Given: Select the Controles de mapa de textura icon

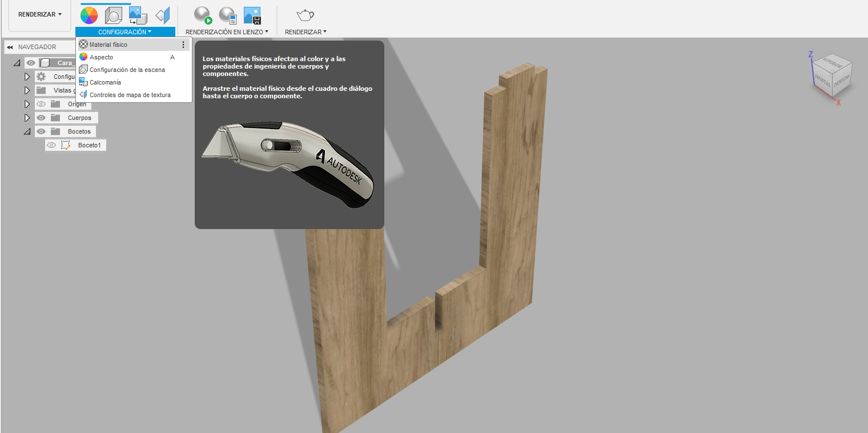Looking at the screenshot, I should [163, 15].
